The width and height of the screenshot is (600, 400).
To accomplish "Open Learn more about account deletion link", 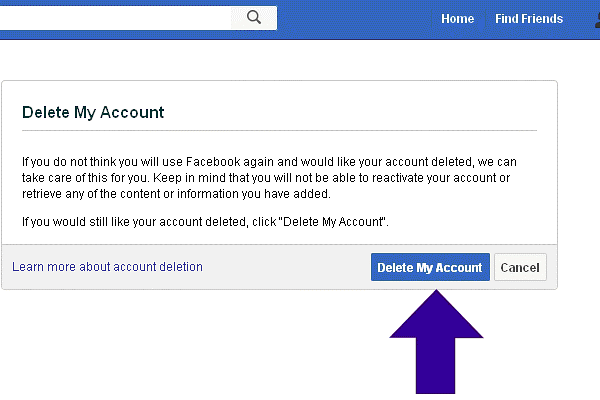I will 107,267.
